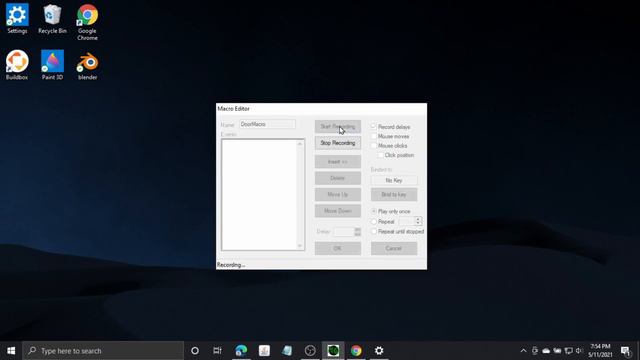Screen dimensions: 640x360
Task: Click the Type here to search box
Action: click(103, 351)
